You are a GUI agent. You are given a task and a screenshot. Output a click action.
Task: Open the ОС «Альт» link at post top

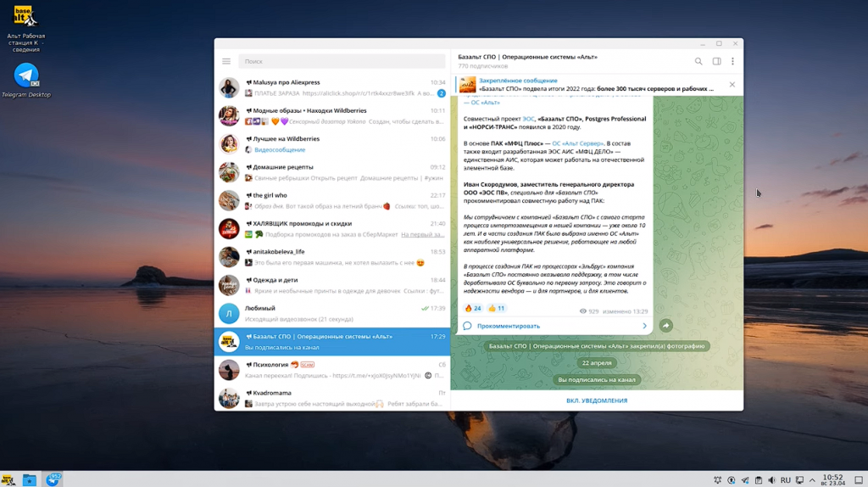485,103
